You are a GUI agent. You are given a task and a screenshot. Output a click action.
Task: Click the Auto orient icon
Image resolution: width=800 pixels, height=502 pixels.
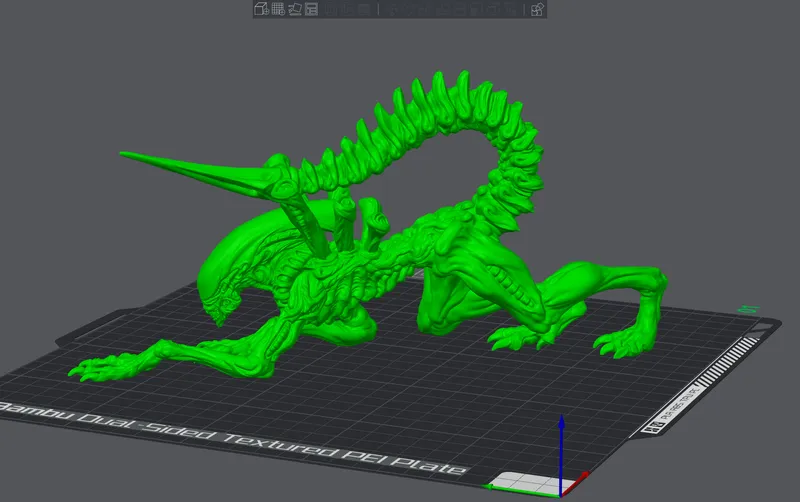click(x=295, y=9)
